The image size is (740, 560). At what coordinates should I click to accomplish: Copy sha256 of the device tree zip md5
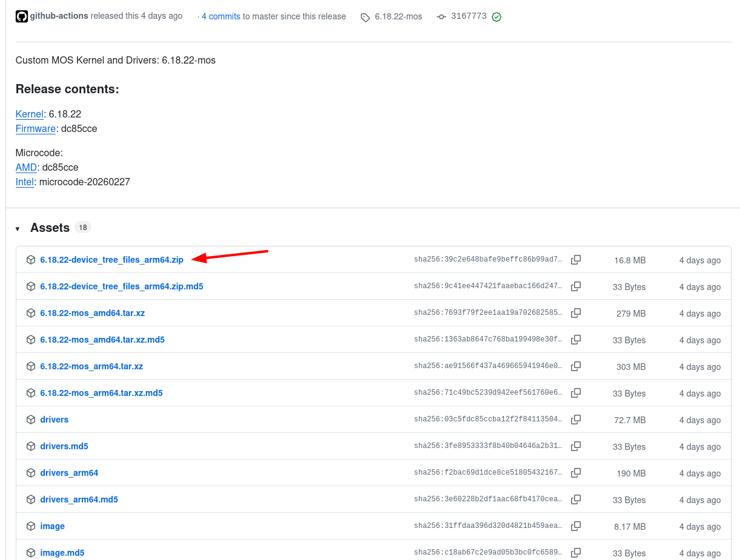[575, 286]
